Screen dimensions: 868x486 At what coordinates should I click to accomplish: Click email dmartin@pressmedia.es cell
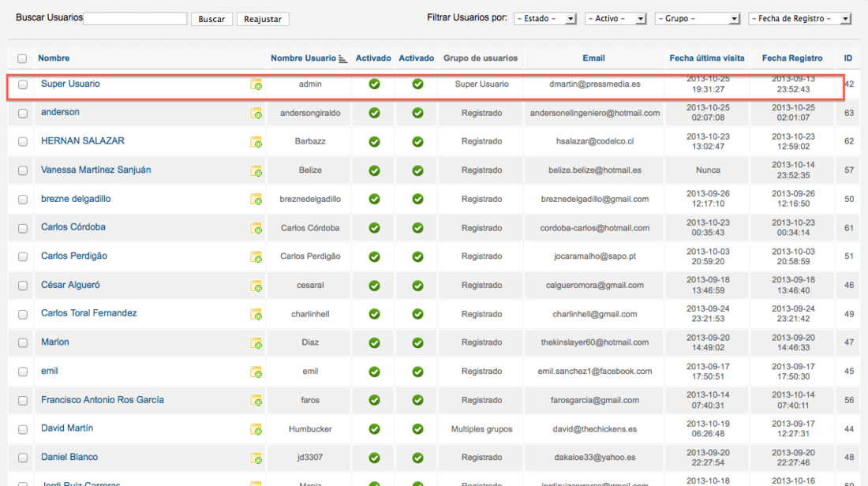pyautogui.click(x=594, y=84)
